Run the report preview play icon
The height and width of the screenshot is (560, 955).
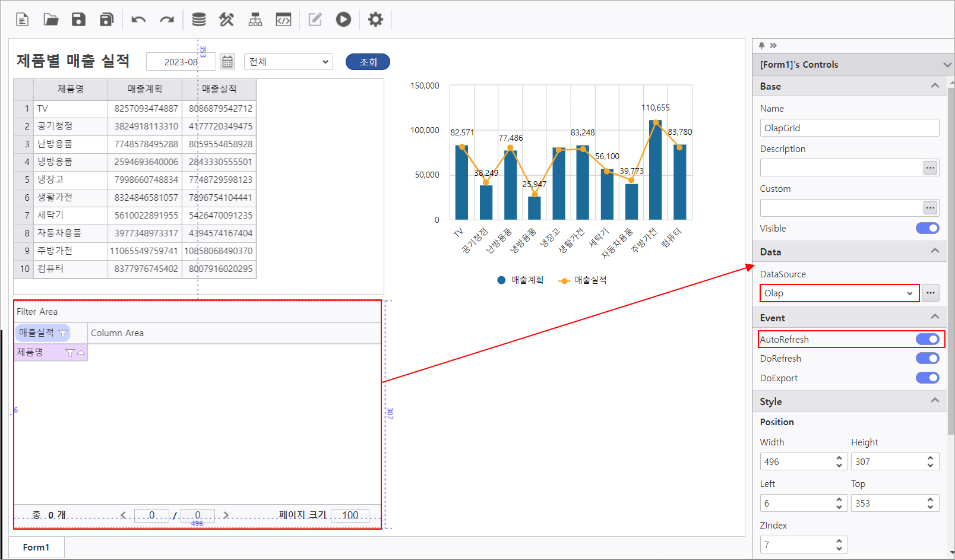point(343,20)
